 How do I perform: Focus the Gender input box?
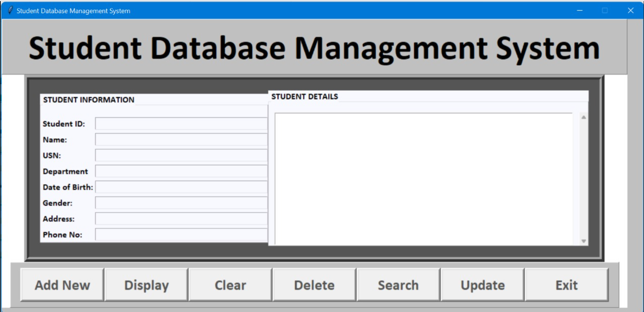(181, 203)
